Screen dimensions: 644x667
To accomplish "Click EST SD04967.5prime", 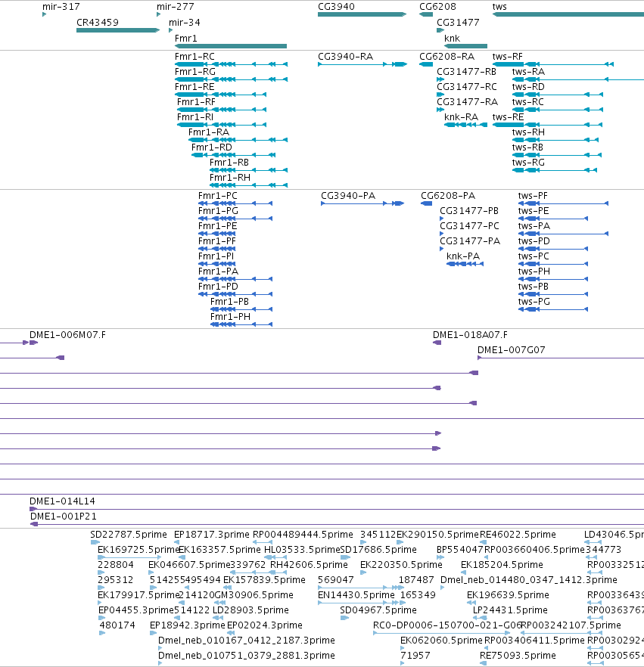I will (x=378, y=610).
